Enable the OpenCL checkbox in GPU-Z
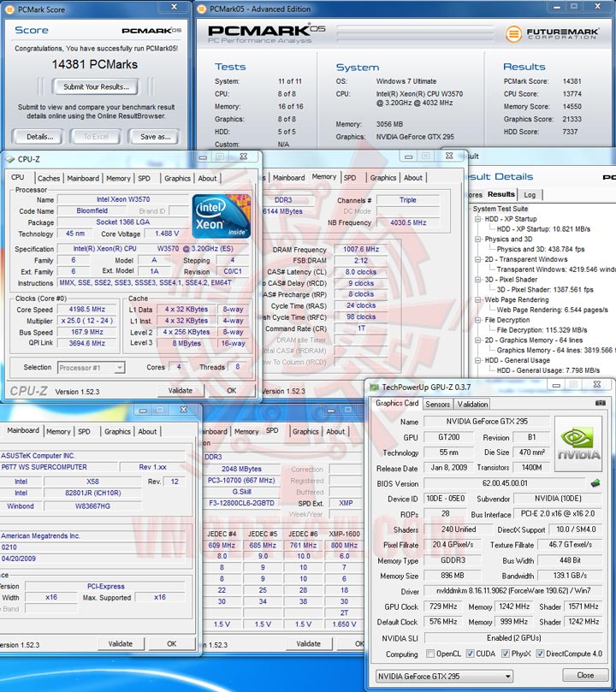This screenshot has width=616, height=692. tap(430, 654)
